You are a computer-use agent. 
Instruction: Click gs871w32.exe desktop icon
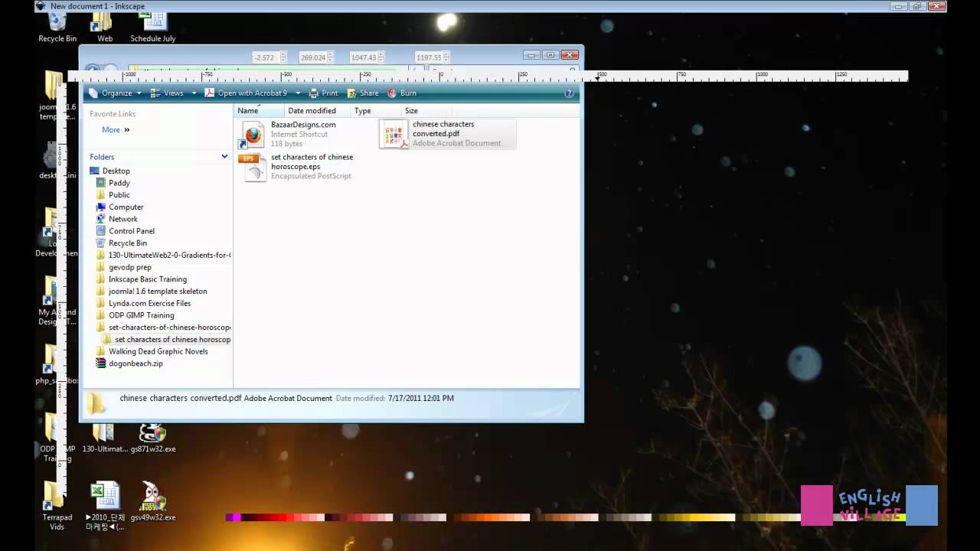(x=152, y=439)
